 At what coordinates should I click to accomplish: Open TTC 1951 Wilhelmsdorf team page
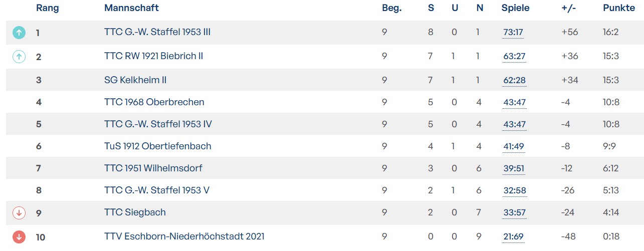click(x=153, y=168)
